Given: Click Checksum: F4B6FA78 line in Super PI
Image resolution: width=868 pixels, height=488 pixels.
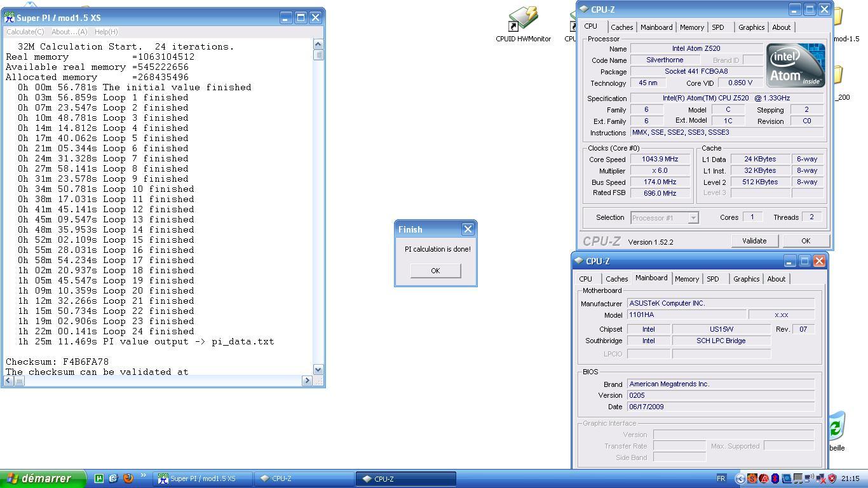Looking at the screenshot, I should pos(57,362).
